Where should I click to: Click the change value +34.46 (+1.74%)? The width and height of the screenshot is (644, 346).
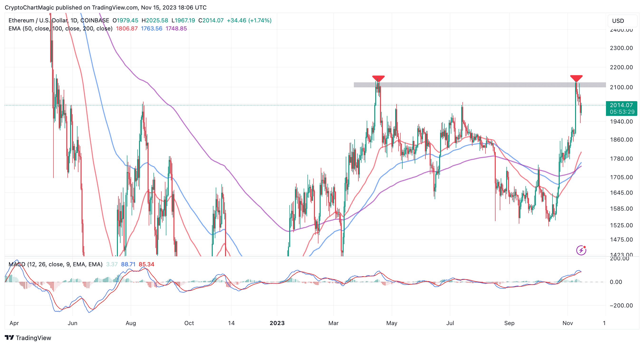(249, 20)
